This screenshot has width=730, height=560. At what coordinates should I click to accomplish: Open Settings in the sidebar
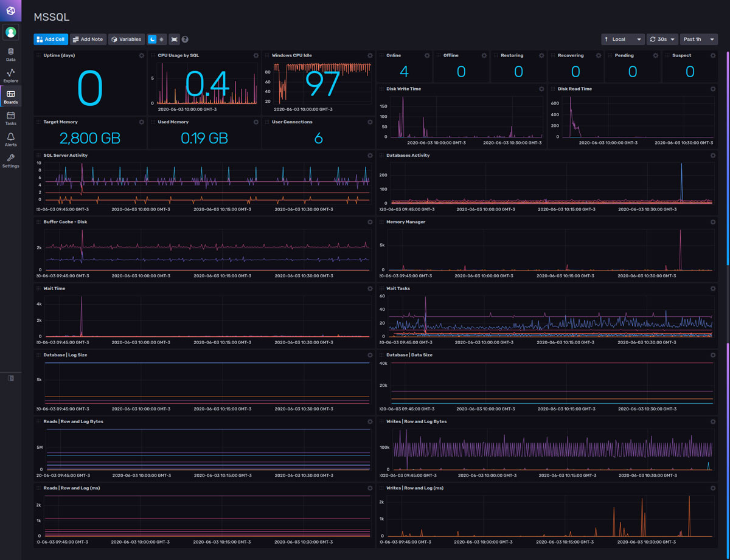(10, 161)
